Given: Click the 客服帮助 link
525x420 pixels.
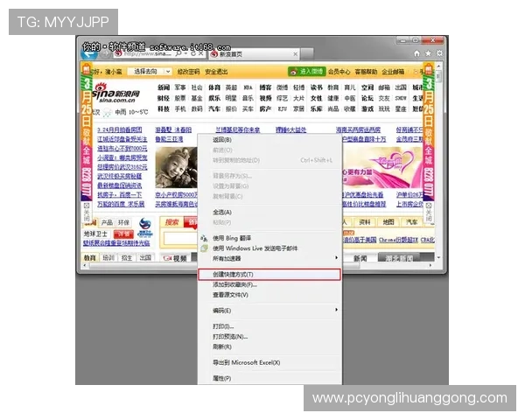Looking at the screenshot, I should click(366, 72).
